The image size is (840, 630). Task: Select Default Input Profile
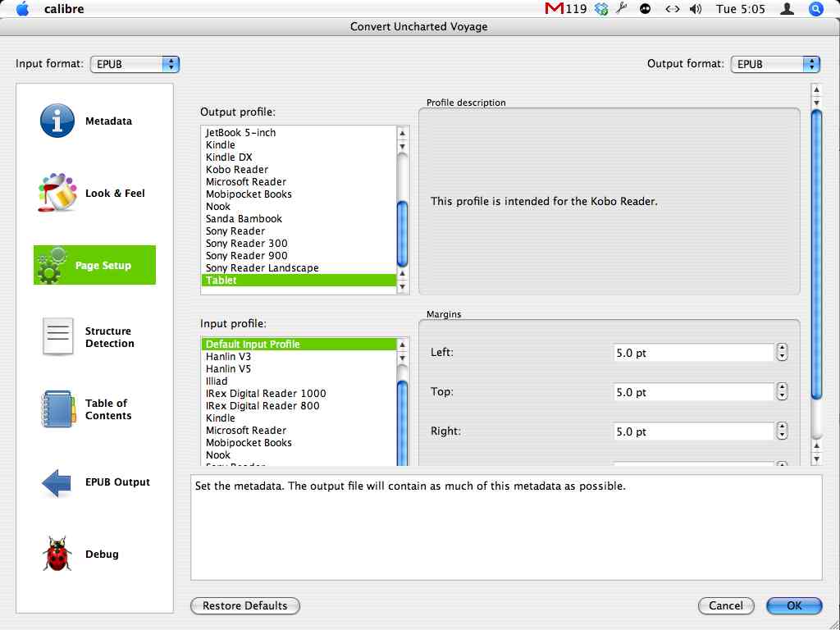tap(299, 344)
